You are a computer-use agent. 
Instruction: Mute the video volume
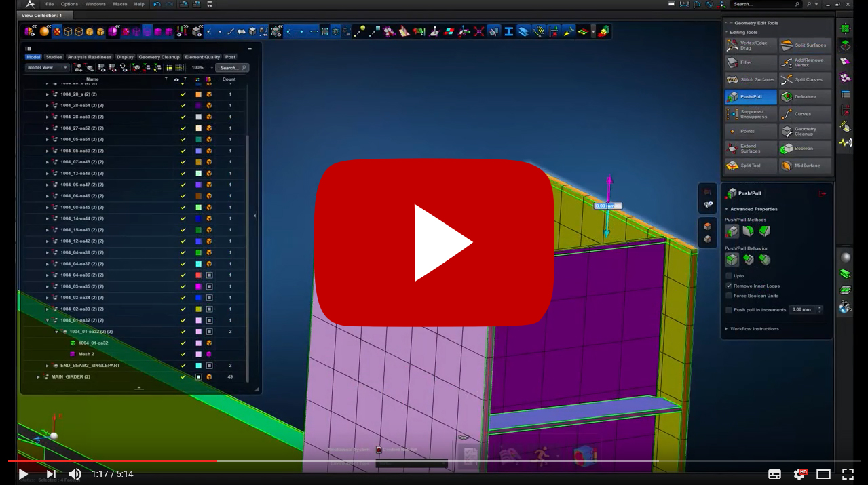tap(75, 474)
